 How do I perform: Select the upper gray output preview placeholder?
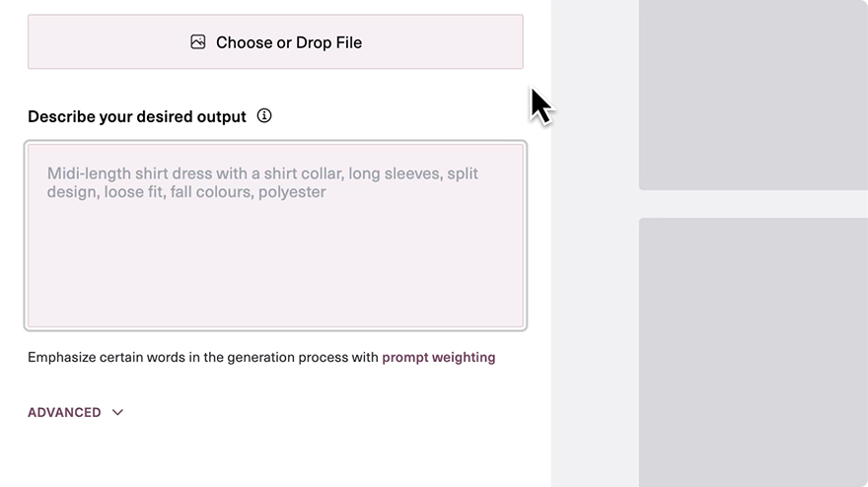pos(754,96)
